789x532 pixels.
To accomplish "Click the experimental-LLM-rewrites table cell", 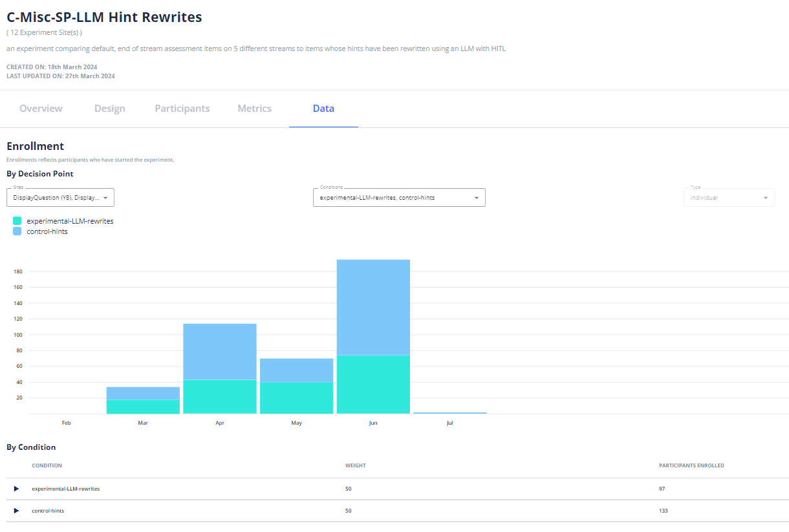I will pos(66,489).
